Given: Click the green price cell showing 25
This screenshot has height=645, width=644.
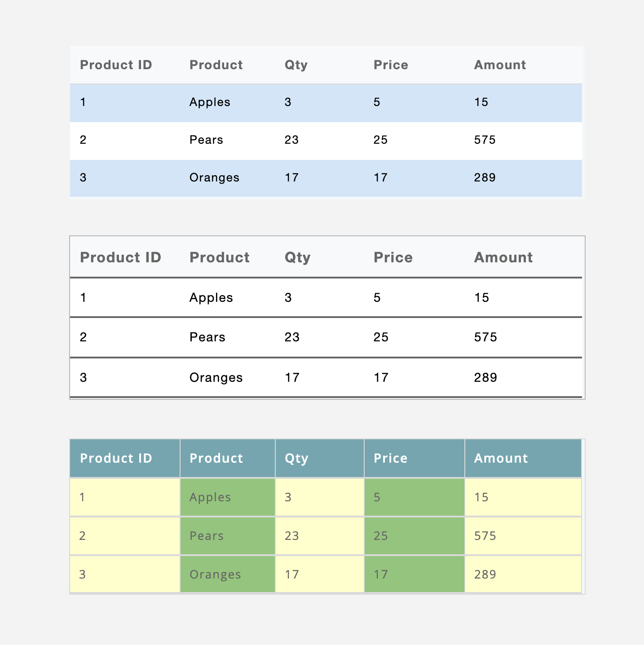Looking at the screenshot, I should point(415,536).
